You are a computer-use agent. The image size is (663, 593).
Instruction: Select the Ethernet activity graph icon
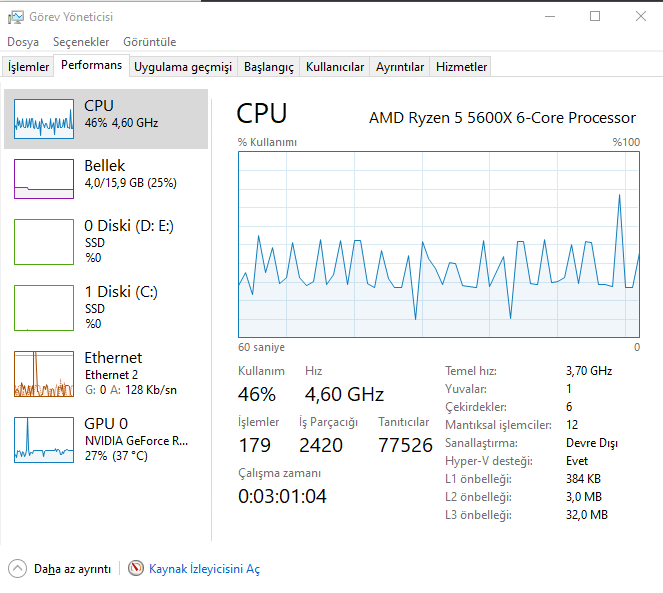click(x=44, y=374)
